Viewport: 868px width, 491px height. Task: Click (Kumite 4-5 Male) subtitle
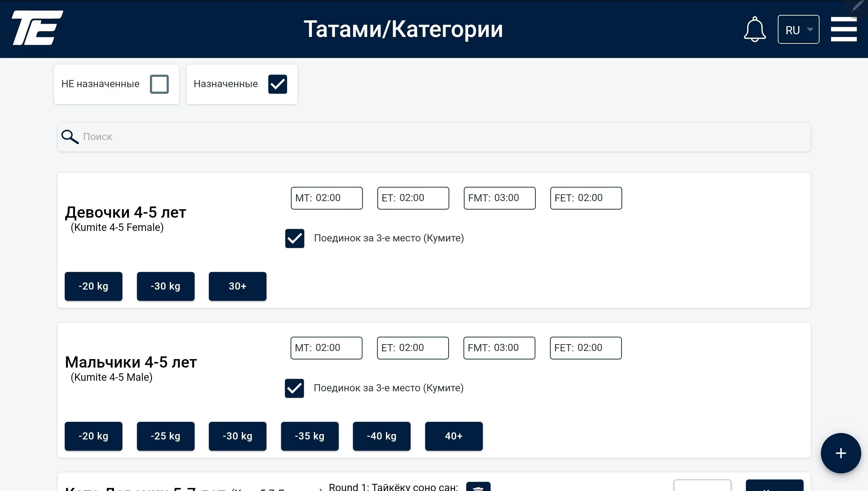(x=112, y=377)
